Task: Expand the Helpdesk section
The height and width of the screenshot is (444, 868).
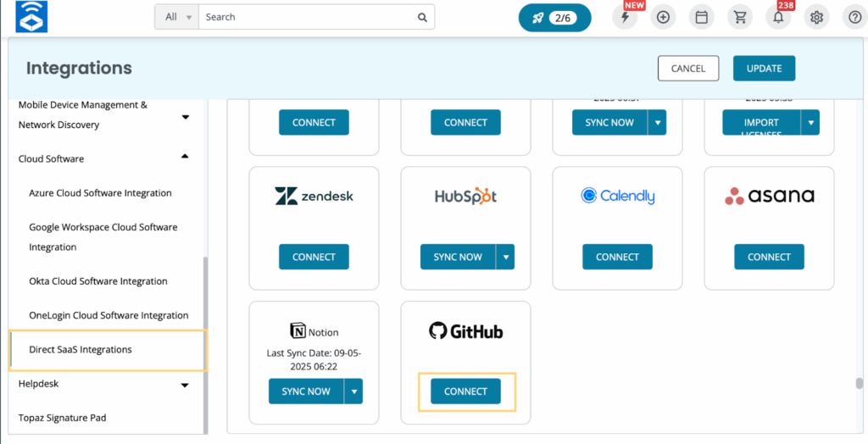Action: click(186, 385)
